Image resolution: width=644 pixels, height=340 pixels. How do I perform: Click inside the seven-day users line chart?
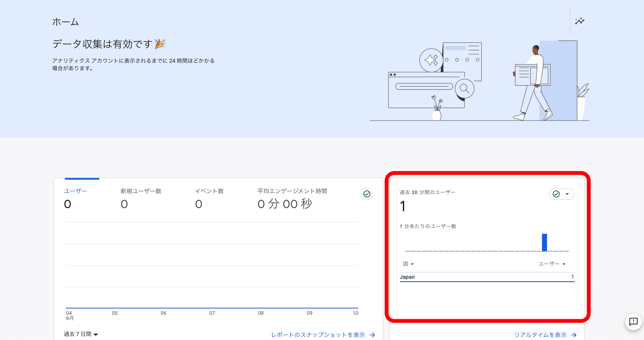211,263
